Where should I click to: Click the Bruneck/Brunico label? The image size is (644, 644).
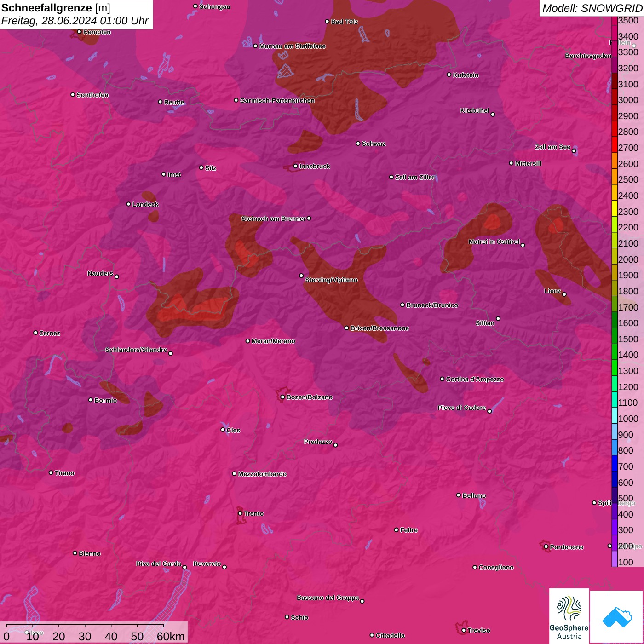point(432,305)
